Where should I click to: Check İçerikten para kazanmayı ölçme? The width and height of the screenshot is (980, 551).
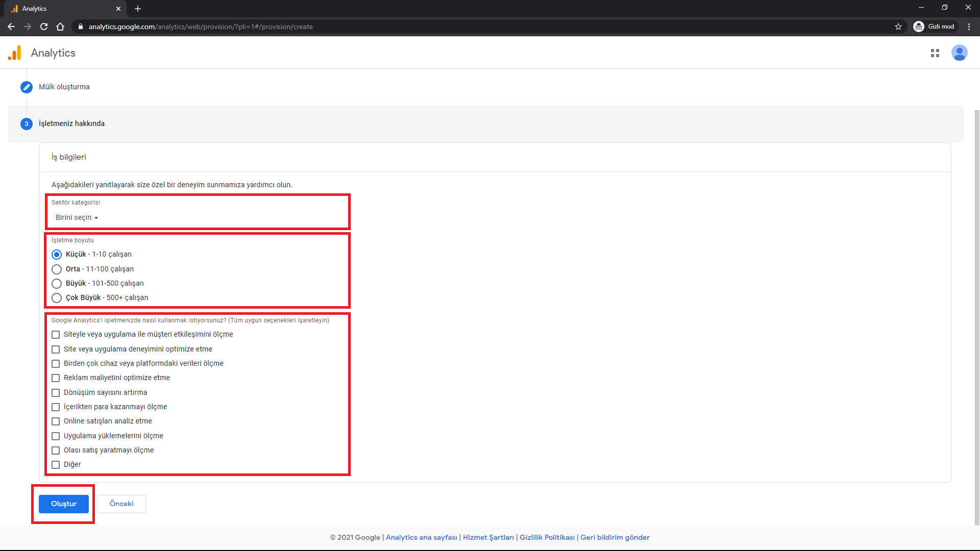point(56,407)
